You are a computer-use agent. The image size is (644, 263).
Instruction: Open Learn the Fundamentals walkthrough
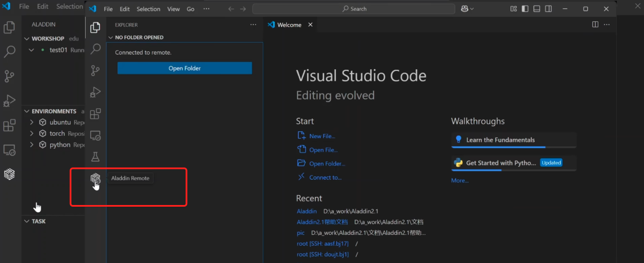click(514, 140)
